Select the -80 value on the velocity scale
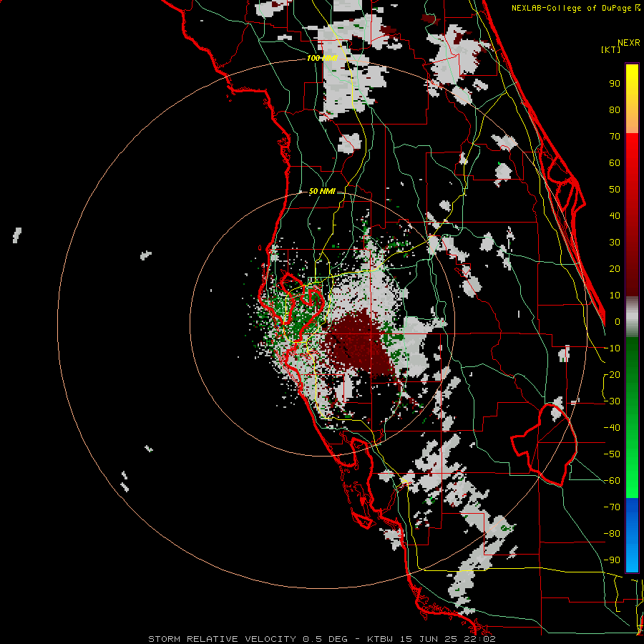This screenshot has width=644, height=644. coord(612,534)
